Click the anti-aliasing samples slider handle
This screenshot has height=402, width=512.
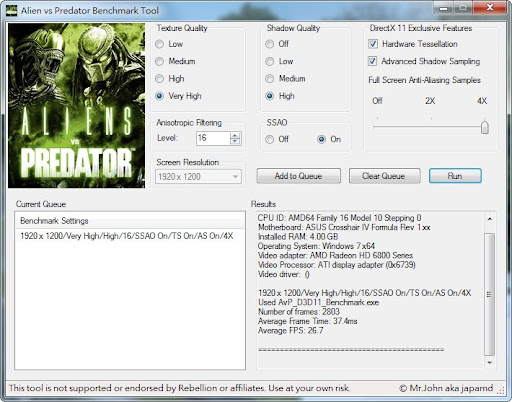[485, 127]
